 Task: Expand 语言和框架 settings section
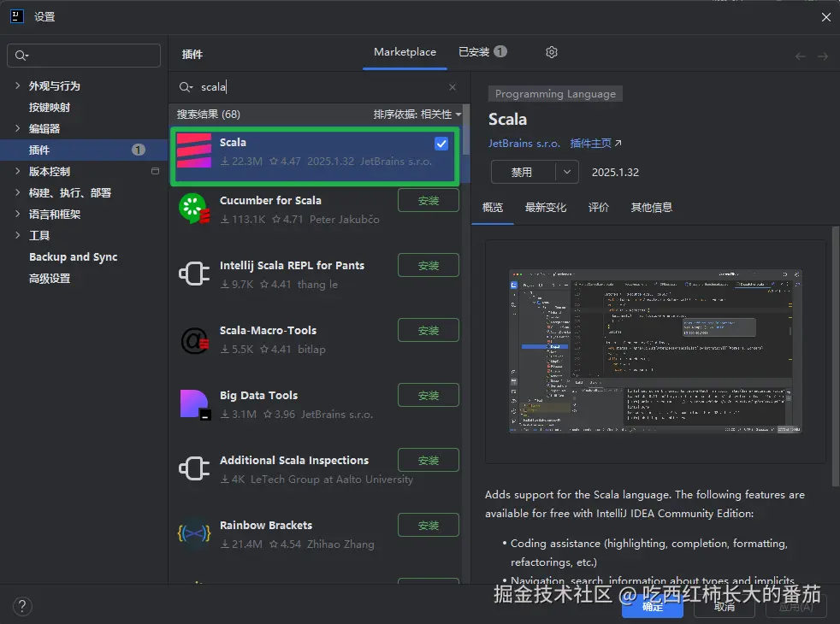[x=18, y=214]
